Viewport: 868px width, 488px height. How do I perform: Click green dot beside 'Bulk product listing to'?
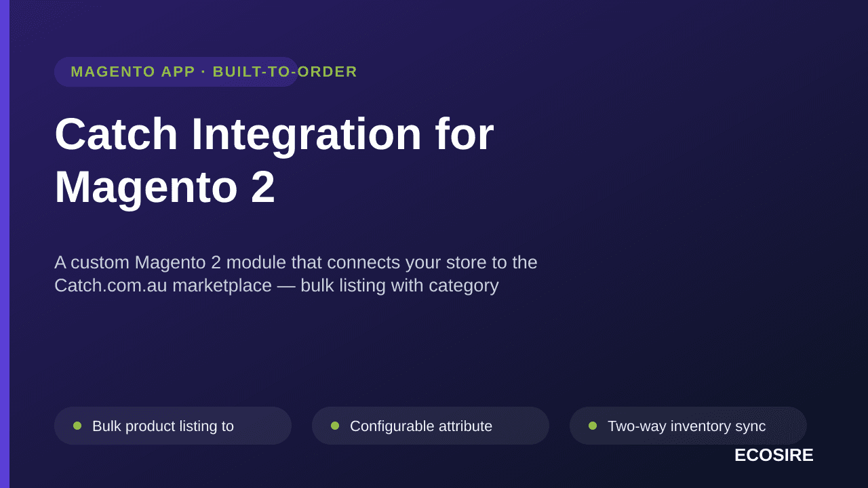77,426
